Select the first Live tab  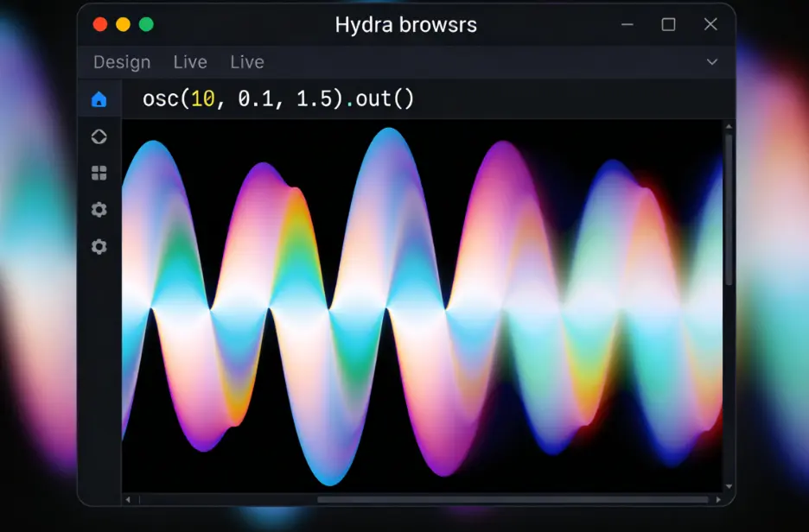(x=190, y=62)
